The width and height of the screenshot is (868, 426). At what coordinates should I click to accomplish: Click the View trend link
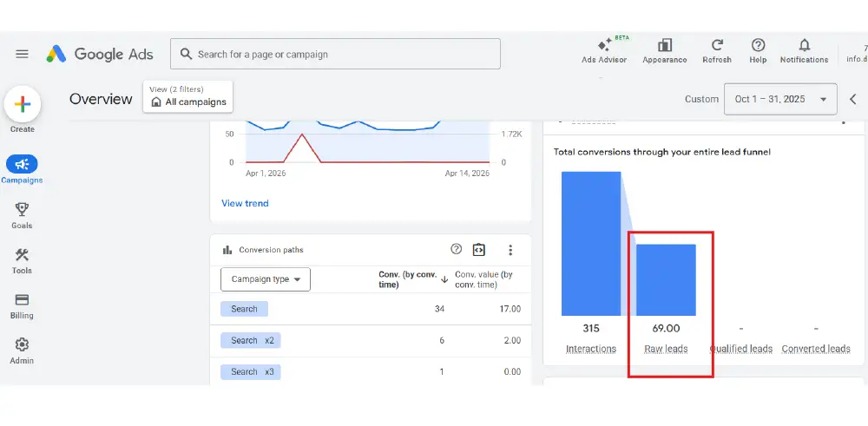click(x=245, y=203)
